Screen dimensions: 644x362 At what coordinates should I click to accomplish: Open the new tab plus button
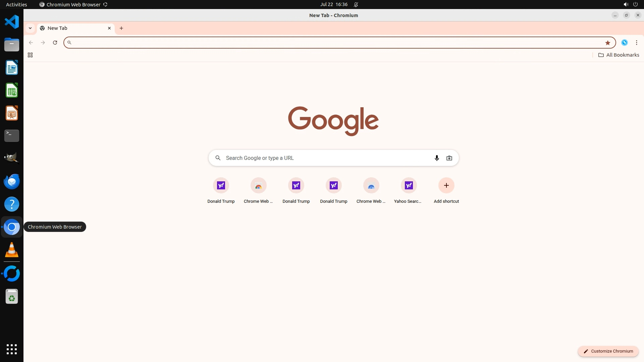click(x=121, y=28)
